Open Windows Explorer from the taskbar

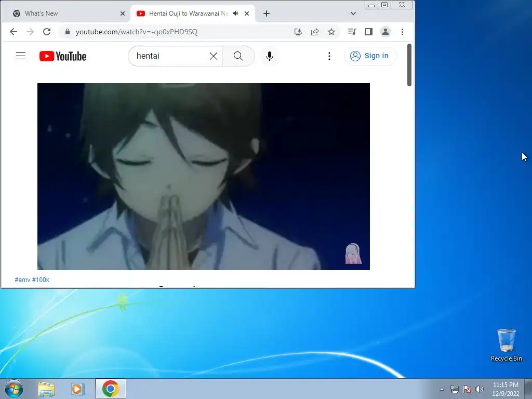(46, 389)
